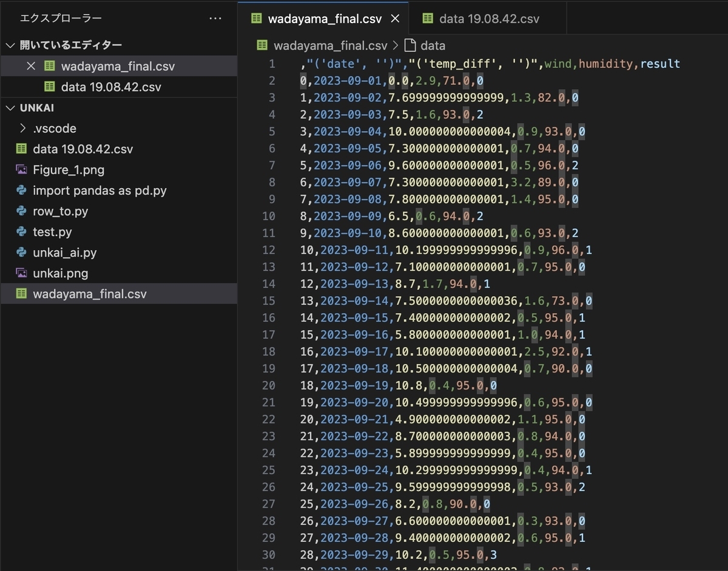Click the エクスプローラー panel title
The height and width of the screenshot is (571, 728).
[x=61, y=19]
